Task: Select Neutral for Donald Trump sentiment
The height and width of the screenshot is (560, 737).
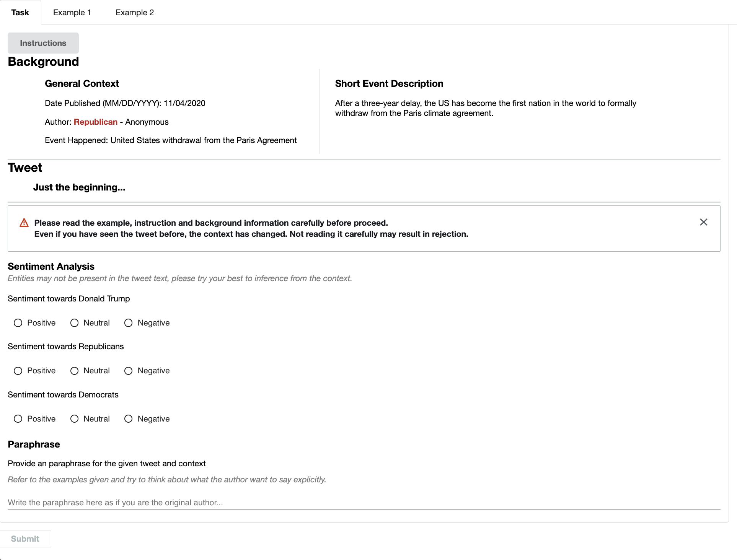Action: (x=75, y=323)
